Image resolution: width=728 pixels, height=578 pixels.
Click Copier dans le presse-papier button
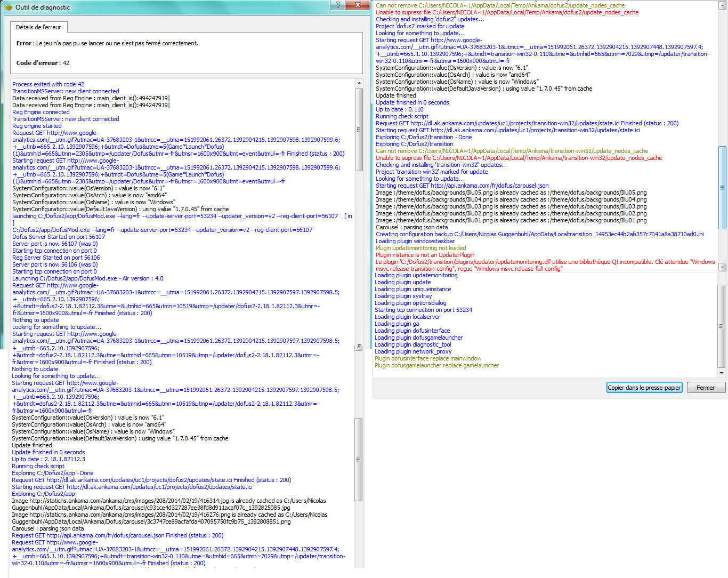[644, 388]
